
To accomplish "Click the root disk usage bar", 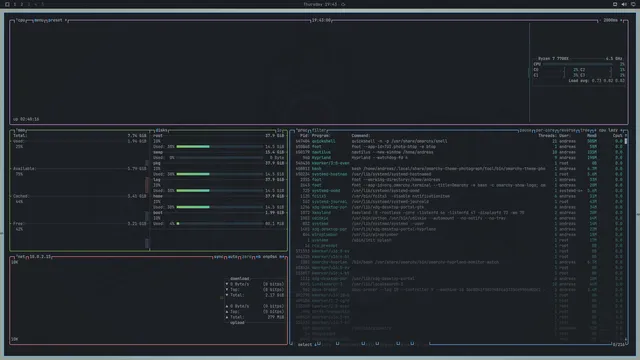I will (x=220, y=147).
